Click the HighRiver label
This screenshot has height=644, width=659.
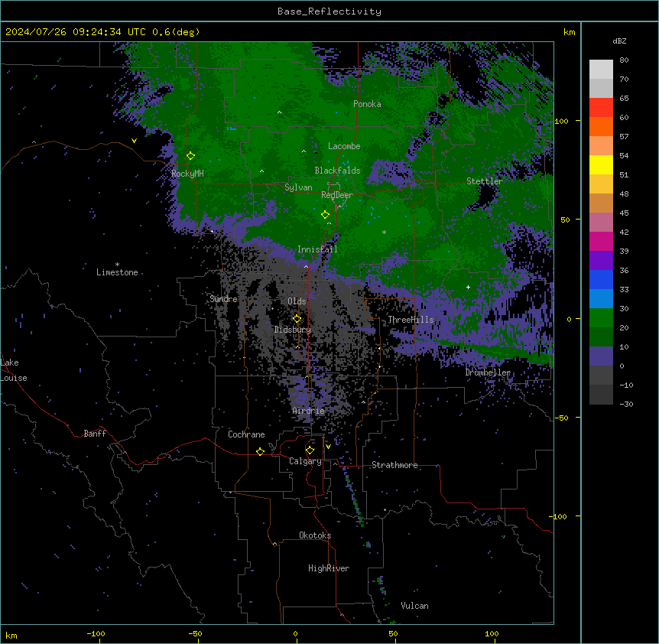pos(329,568)
